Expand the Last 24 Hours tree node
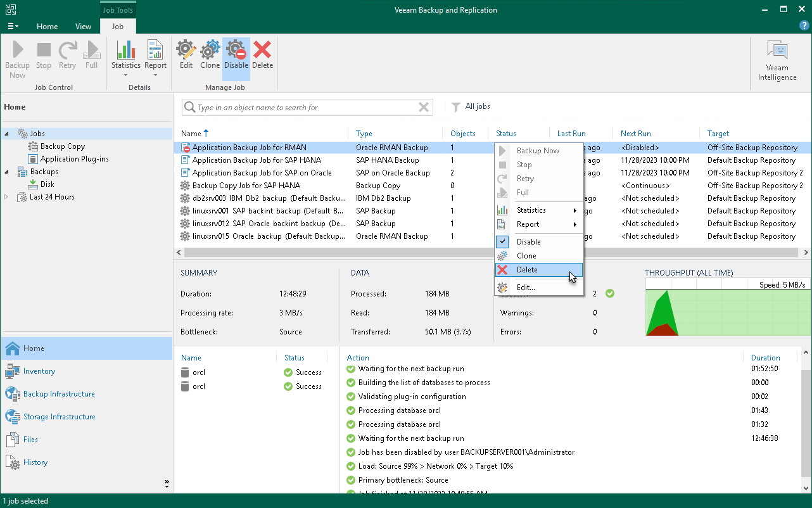The image size is (812, 508). click(7, 197)
